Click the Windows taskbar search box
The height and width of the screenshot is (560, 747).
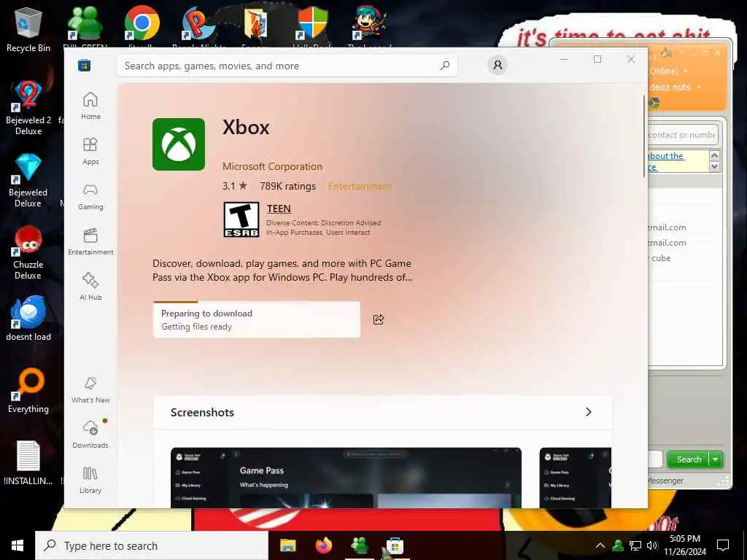(152, 545)
